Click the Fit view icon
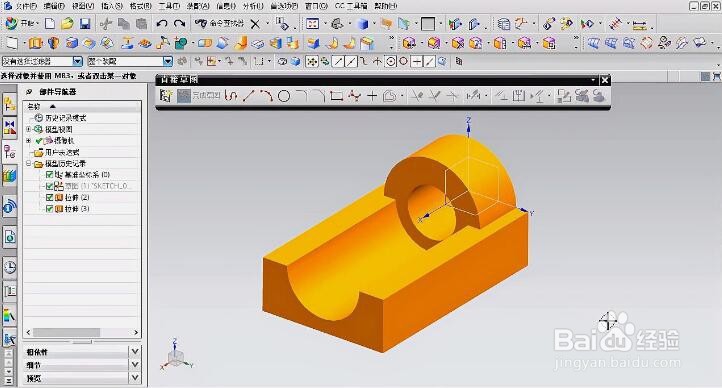 coord(313,24)
